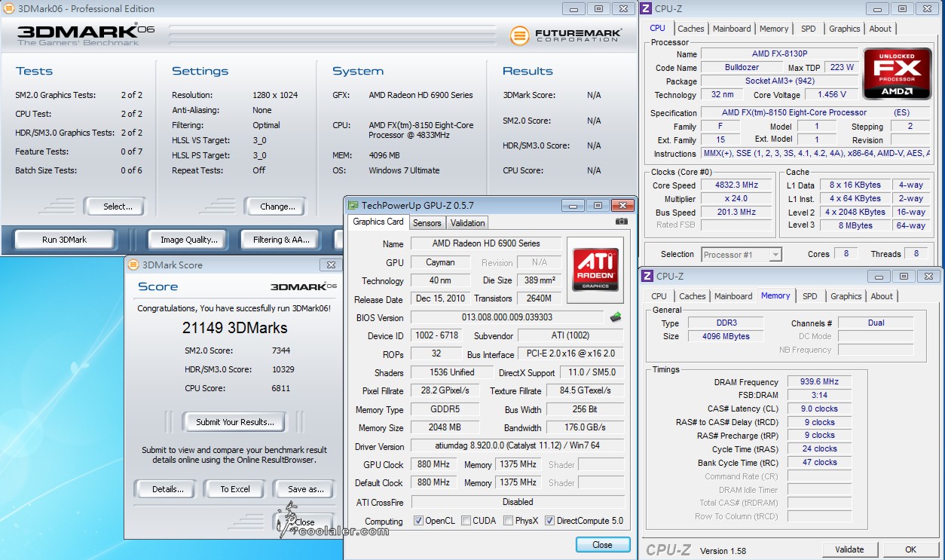Toggle the DirectCompute 5.0 checkbox
Image resolution: width=945 pixels, height=560 pixels.
[x=549, y=521]
